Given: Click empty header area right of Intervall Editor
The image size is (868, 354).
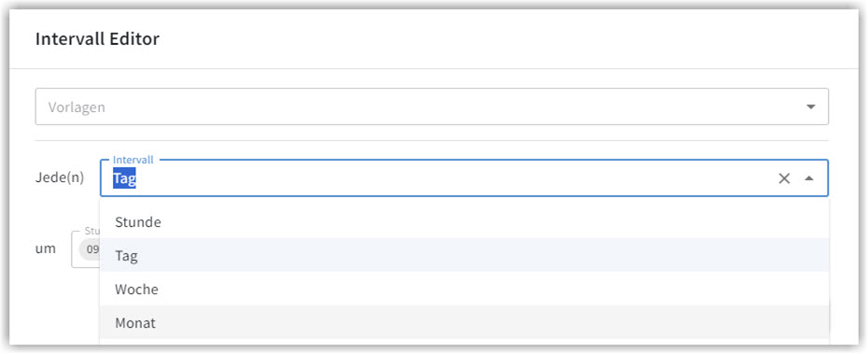Looking at the screenshot, I should coord(498,39).
